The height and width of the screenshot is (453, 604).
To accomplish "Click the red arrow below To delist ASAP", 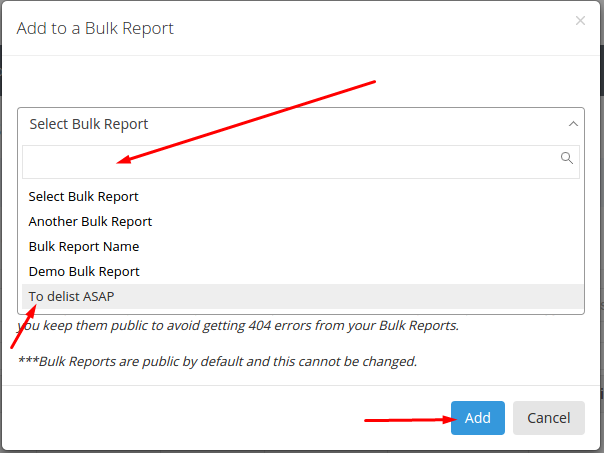I will click(23, 327).
